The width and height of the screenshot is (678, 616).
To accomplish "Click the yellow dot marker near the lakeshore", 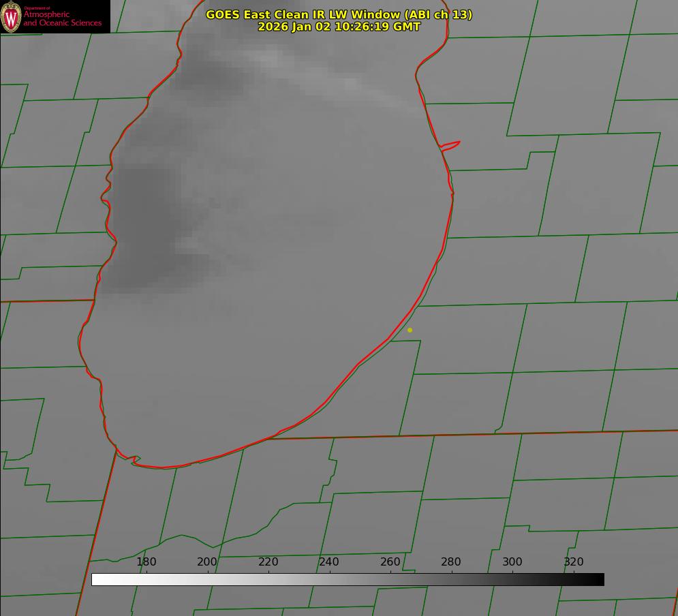I will [410, 330].
